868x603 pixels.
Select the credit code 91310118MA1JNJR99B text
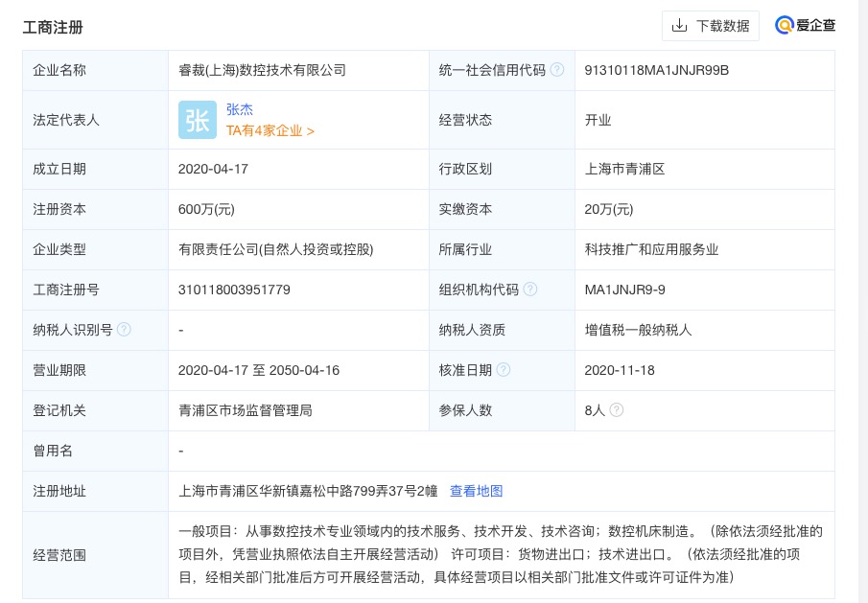pos(657,70)
